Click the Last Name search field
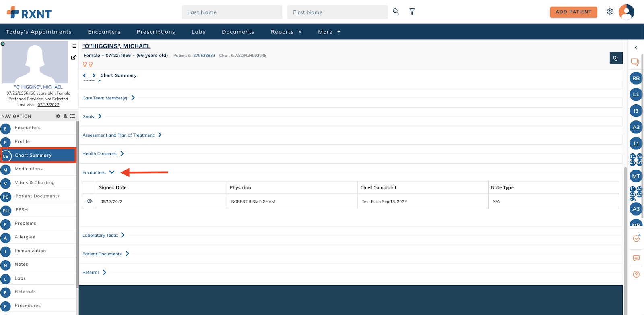 (232, 12)
